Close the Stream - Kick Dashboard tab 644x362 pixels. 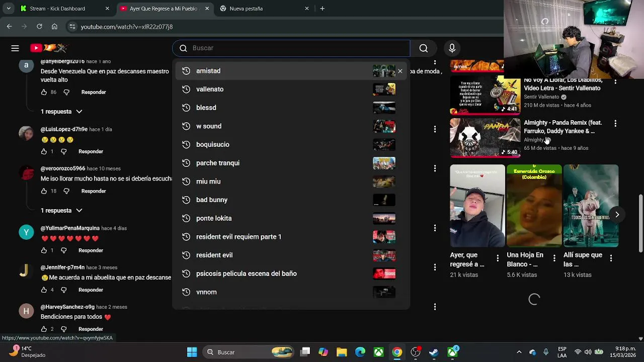[107, 9]
